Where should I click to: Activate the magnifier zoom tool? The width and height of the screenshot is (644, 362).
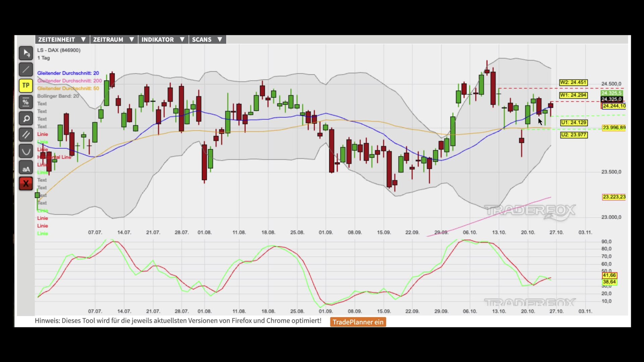(26, 119)
